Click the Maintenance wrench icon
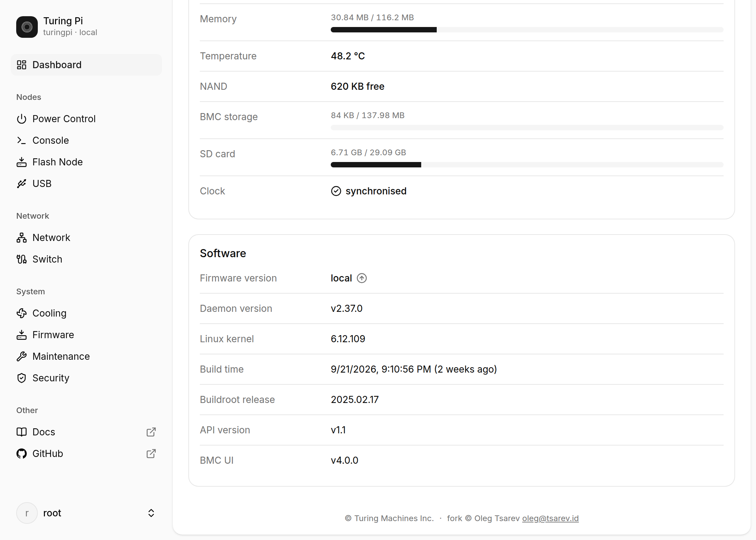Screen dimensions: 756x540 pos(22,356)
